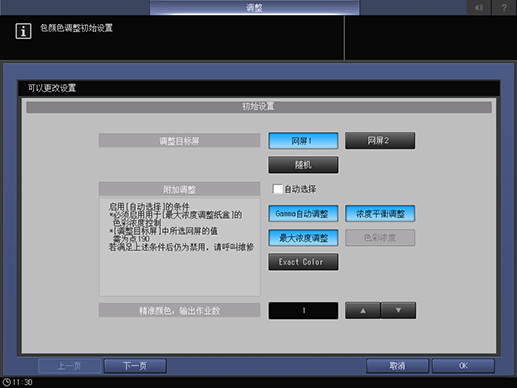Toggle 浓度平衡调整 button

380,213
